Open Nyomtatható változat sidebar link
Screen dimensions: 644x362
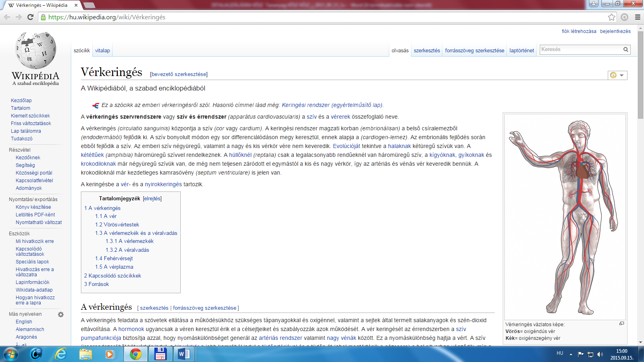39,222
